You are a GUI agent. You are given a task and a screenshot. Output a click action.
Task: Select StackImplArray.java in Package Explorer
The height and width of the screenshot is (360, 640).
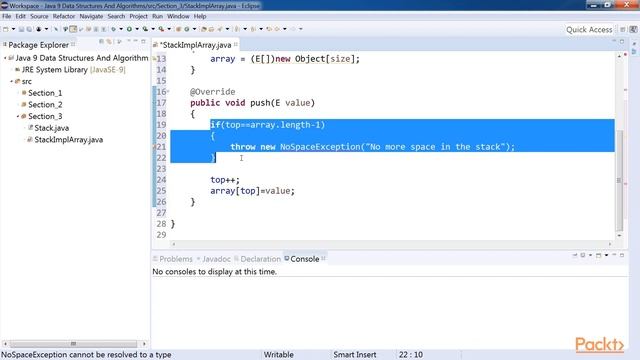coord(65,140)
